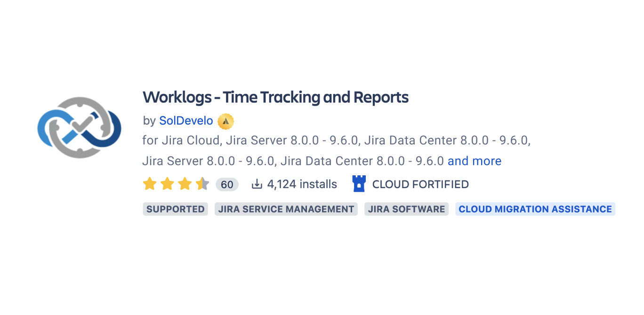
Task: Select the first gold rating star
Action: [x=150, y=184]
